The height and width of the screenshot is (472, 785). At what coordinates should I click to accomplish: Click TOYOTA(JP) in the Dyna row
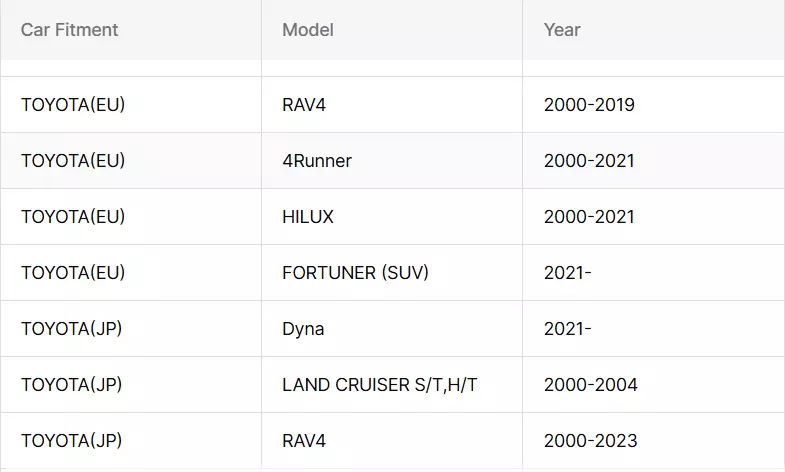point(71,329)
